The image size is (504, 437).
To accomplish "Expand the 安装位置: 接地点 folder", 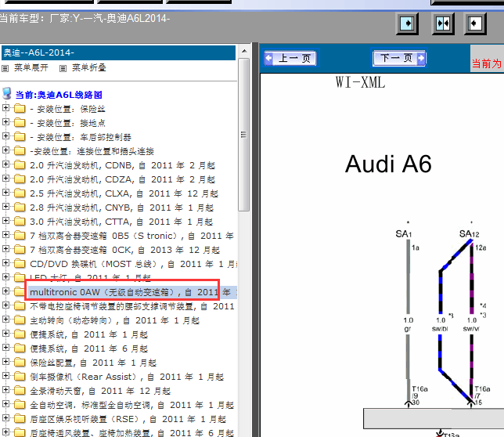I will tap(5, 122).
